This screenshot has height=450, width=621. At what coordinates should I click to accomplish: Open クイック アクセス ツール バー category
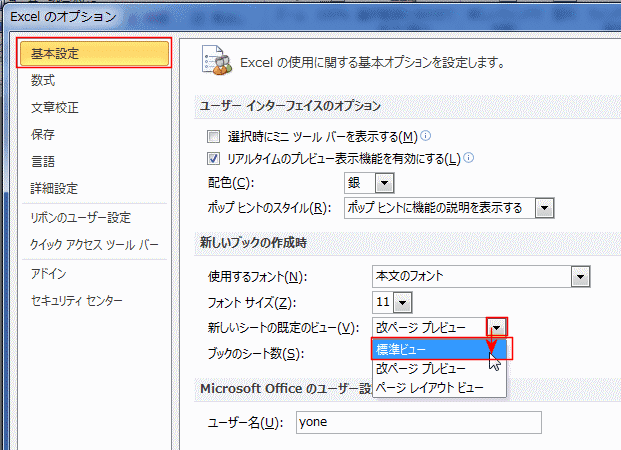coord(94,244)
